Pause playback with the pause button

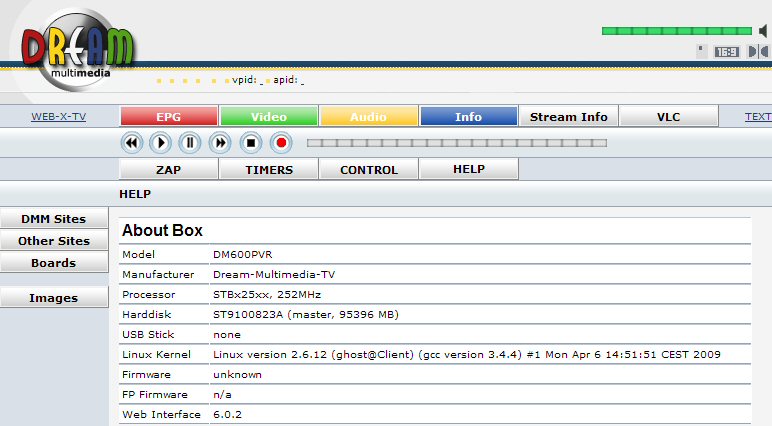pos(190,143)
